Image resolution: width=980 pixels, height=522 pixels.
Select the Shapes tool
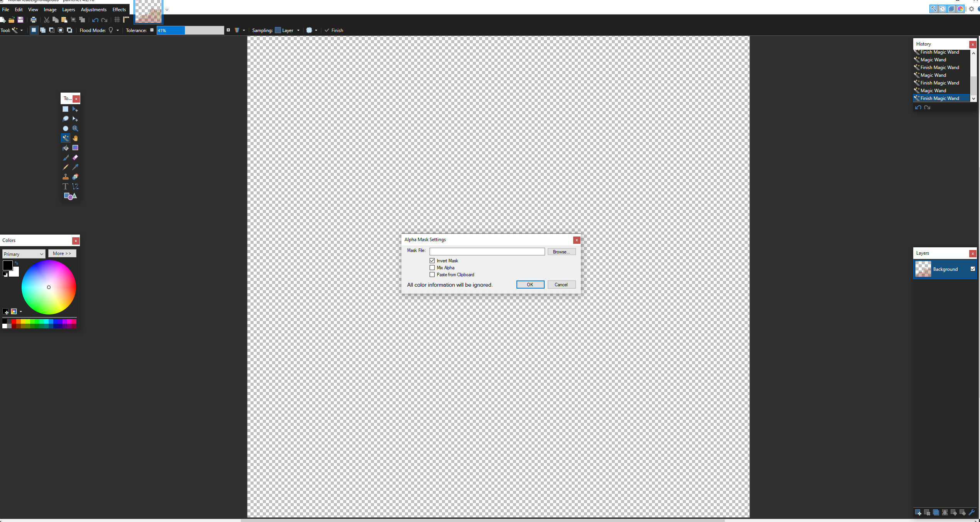coord(70,196)
